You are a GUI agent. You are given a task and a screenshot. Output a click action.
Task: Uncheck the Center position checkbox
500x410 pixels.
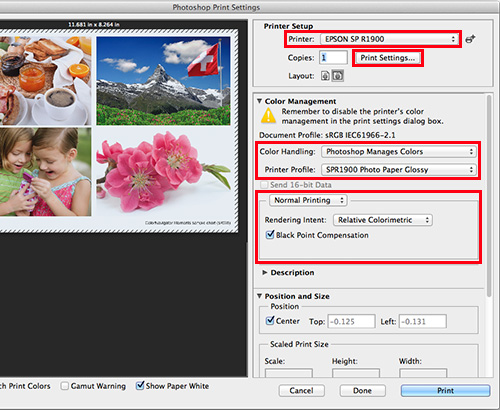270,321
